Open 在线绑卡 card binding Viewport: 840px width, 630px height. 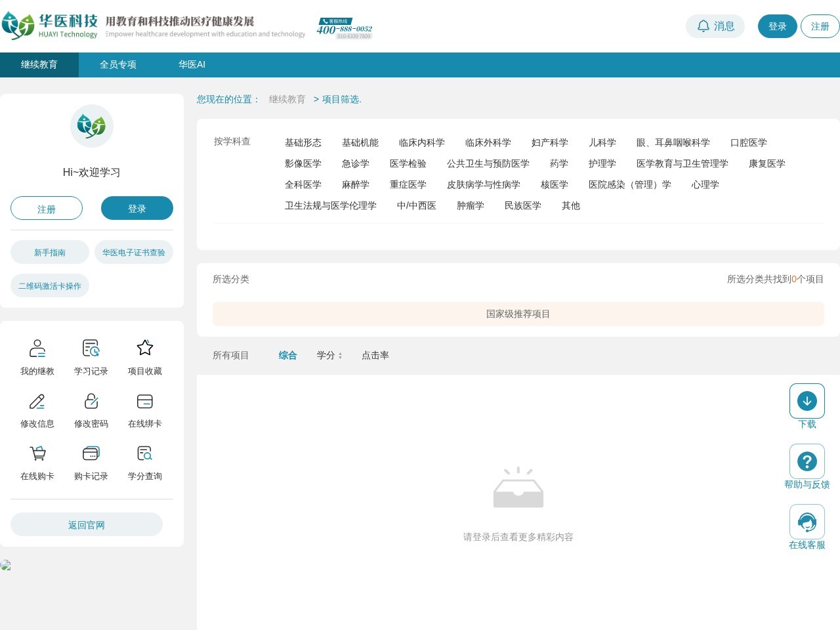point(144,409)
